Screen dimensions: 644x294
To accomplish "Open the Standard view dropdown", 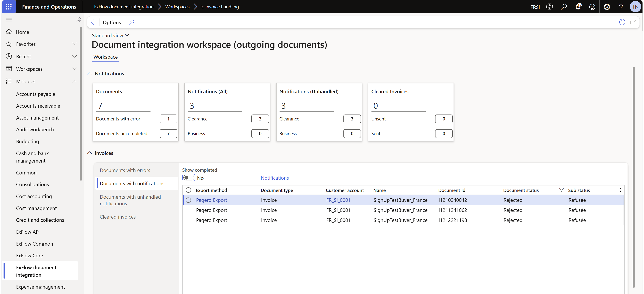I will click(x=111, y=35).
